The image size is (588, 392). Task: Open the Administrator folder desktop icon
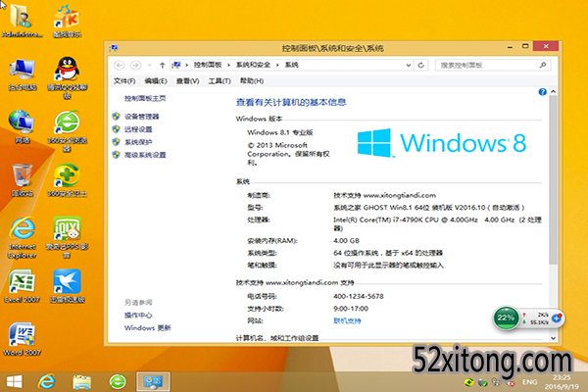pos(22,19)
